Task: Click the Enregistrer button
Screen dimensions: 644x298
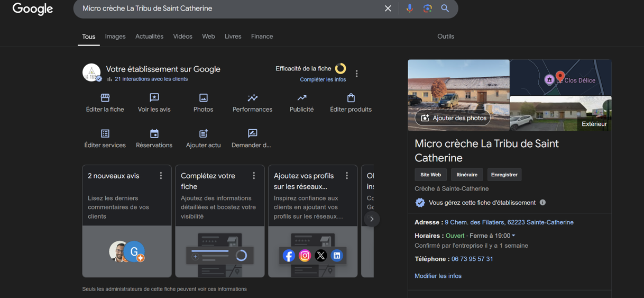Action: pyautogui.click(x=504, y=175)
